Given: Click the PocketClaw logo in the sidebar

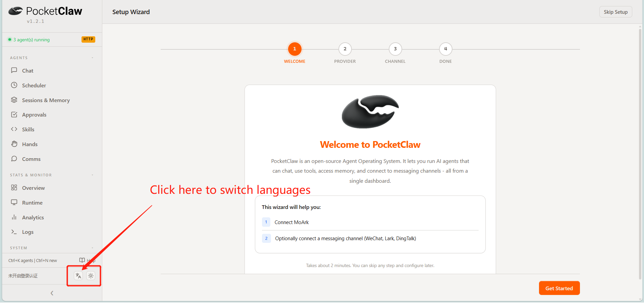Looking at the screenshot, I should (45, 11).
